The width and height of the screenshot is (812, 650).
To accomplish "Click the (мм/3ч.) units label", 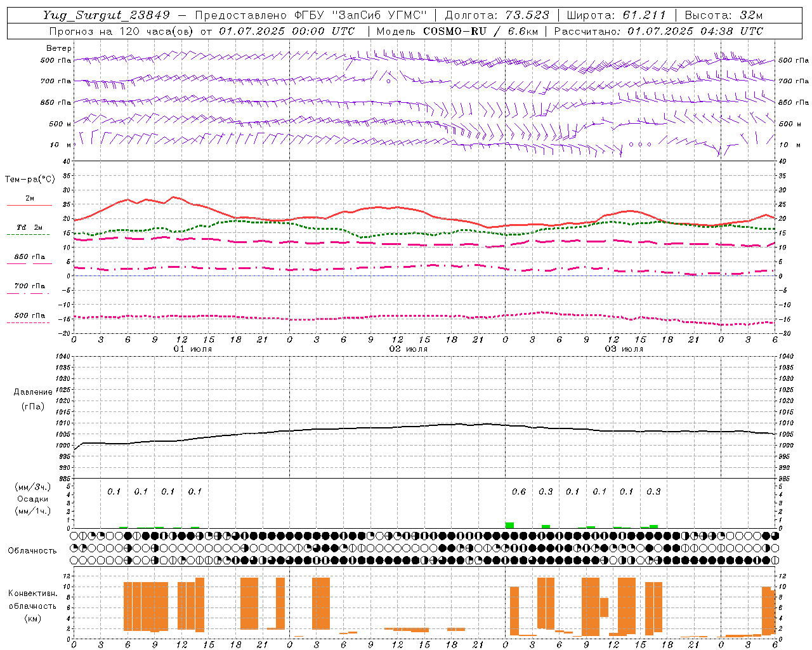I will (33, 487).
